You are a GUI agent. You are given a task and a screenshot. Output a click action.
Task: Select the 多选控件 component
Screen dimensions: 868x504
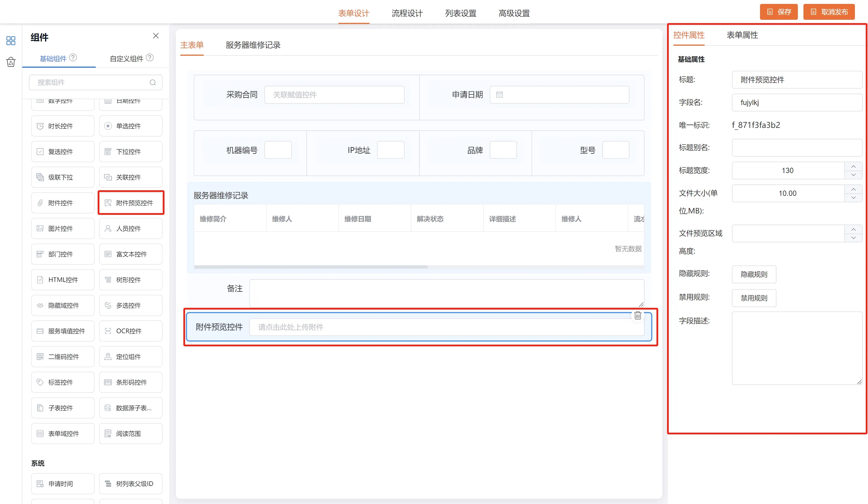pos(131,305)
